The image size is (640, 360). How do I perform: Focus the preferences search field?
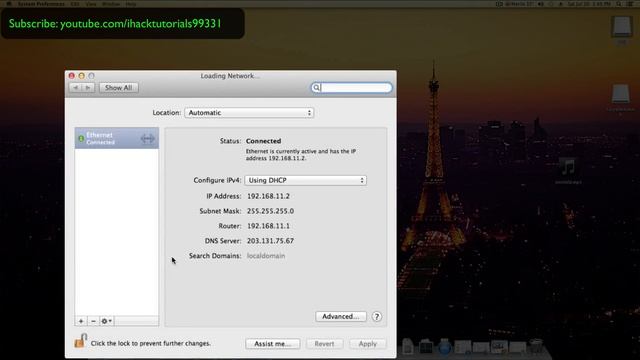(x=351, y=88)
